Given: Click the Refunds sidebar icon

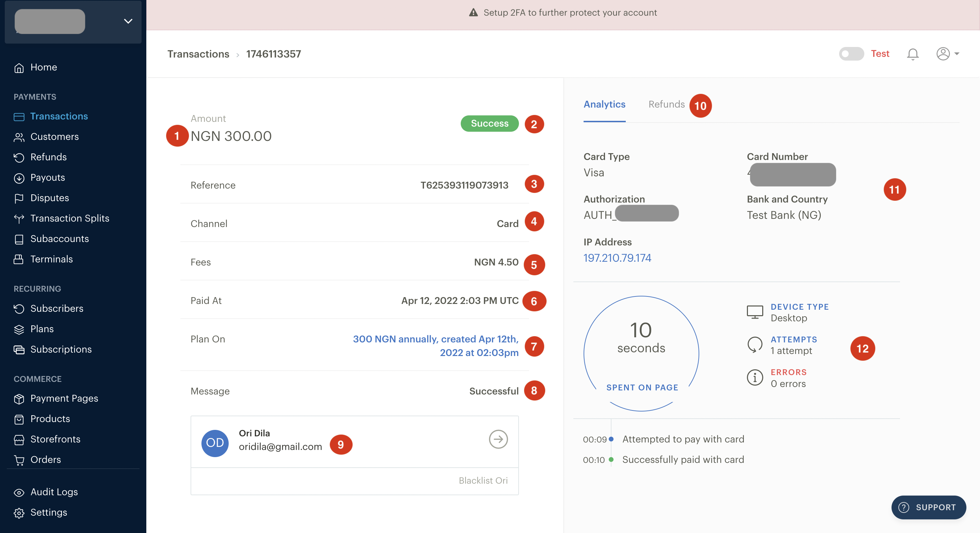Looking at the screenshot, I should coord(19,156).
